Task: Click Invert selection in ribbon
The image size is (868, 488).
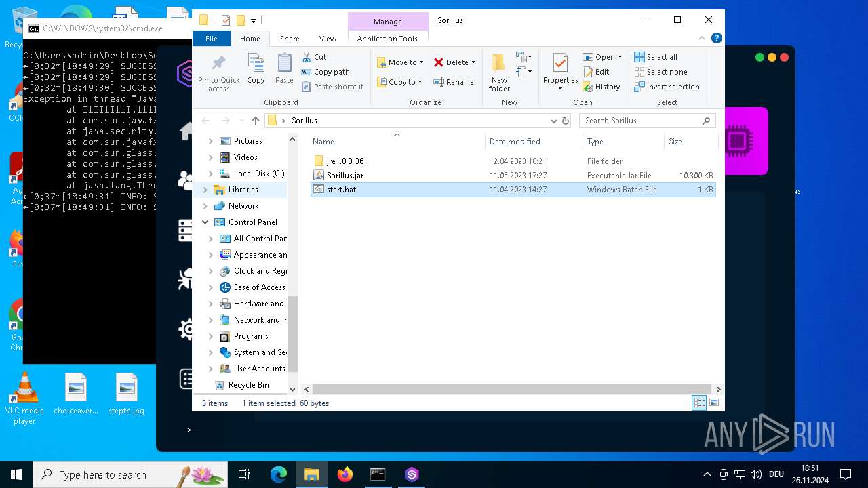Action: [x=667, y=87]
